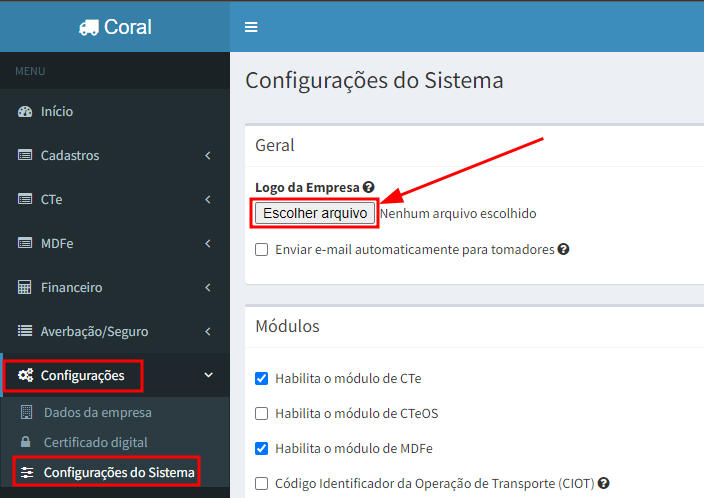704x498 pixels.
Task: Select Configurações do Sistema link
Action: tap(119, 472)
